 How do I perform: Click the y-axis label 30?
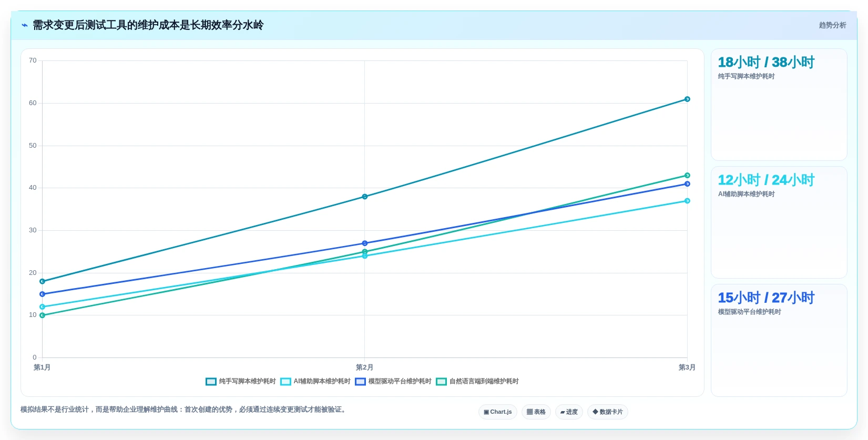pyautogui.click(x=33, y=230)
